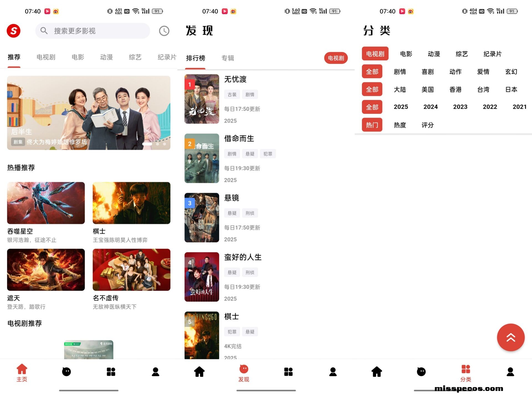Select 动漫 category filter
Image resolution: width=532 pixels, height=394 pixels.
coord(434,54)
